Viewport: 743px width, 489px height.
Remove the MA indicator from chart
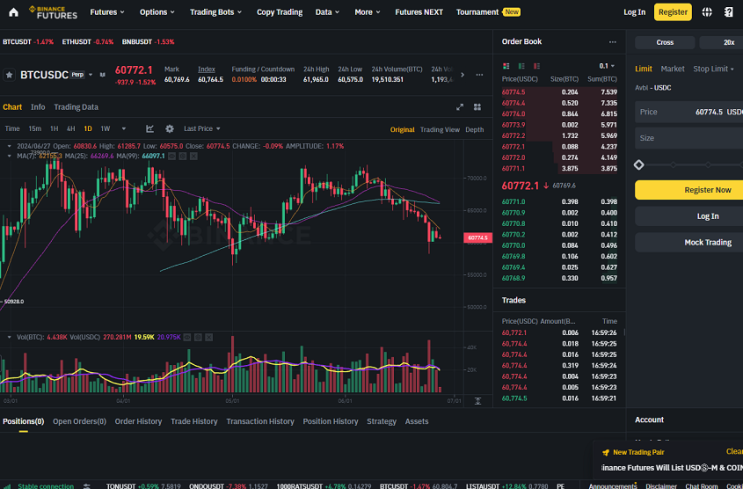tap(193, 156)
